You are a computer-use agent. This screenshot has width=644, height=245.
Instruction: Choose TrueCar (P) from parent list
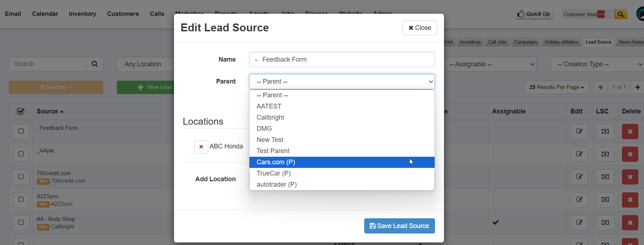[342, 173]
